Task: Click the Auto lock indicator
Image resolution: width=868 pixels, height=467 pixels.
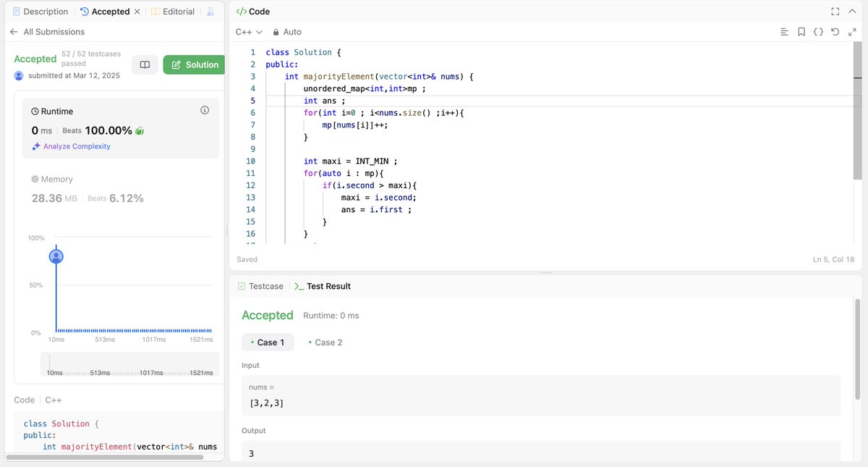Action: [287, 32]
